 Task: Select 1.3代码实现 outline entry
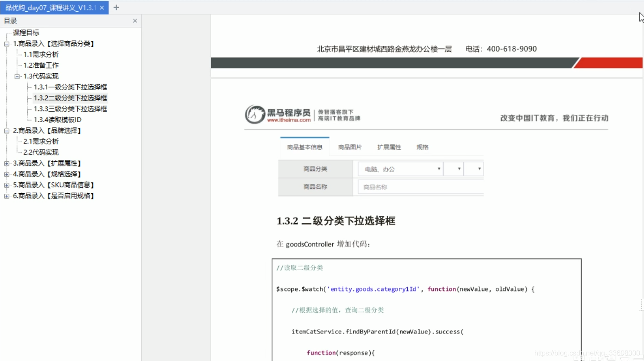click(x=41, y=76)
